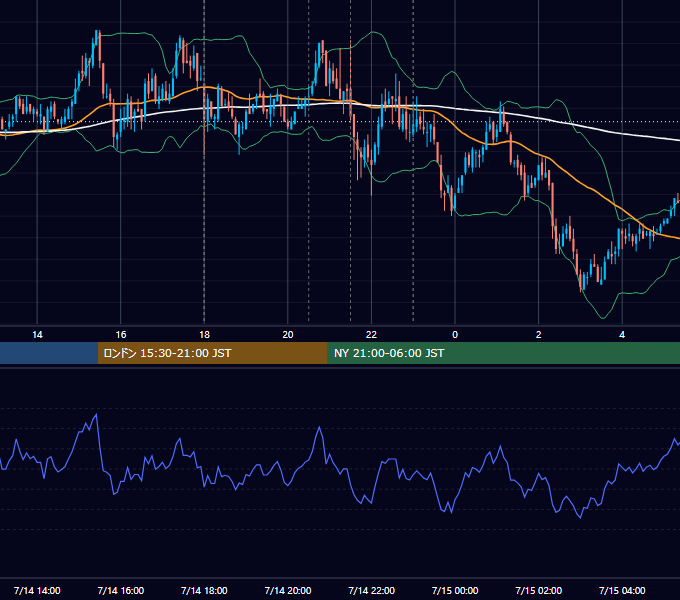This screenshot has height=600, width=680.
Task: Click the hour label 20 on the chart axis
Action: [x=288, y=335]
